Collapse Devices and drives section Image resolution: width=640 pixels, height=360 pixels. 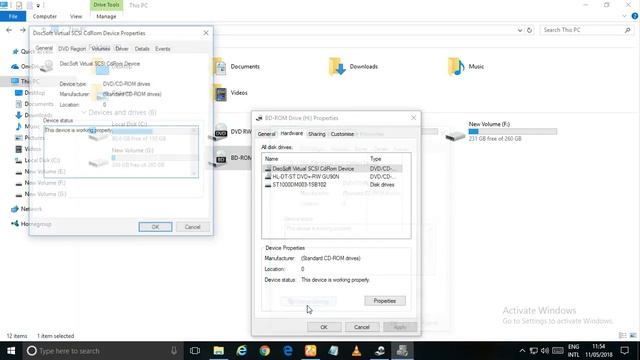click(x=84, y=112)
